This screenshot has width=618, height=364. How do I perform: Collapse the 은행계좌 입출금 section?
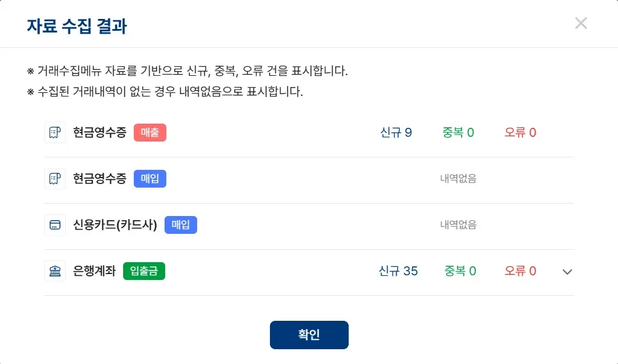[x=566, y=272]
